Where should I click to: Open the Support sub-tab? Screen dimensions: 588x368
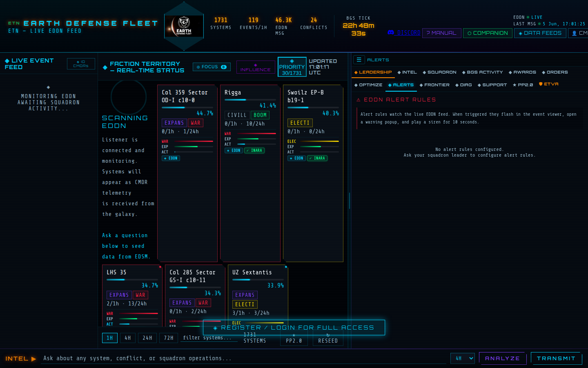coord(492,85)
